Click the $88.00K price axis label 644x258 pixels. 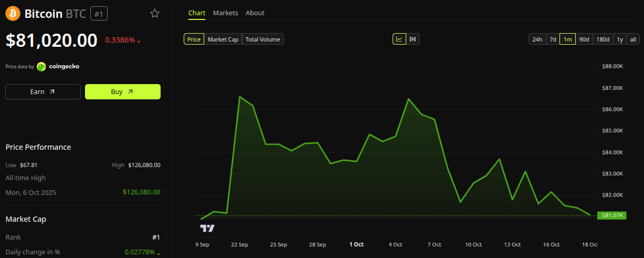coord(613,66)
